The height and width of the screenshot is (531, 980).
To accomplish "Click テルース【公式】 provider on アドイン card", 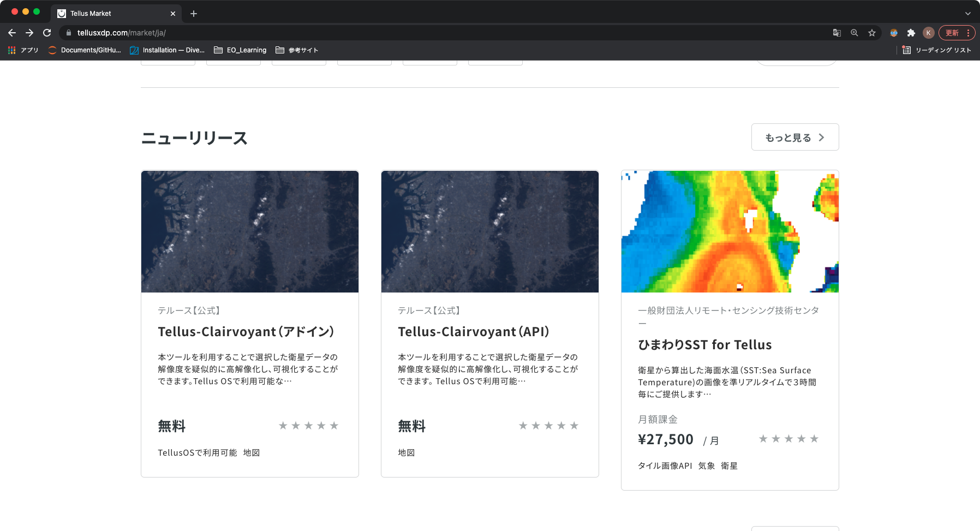I will tap(189, 311).
